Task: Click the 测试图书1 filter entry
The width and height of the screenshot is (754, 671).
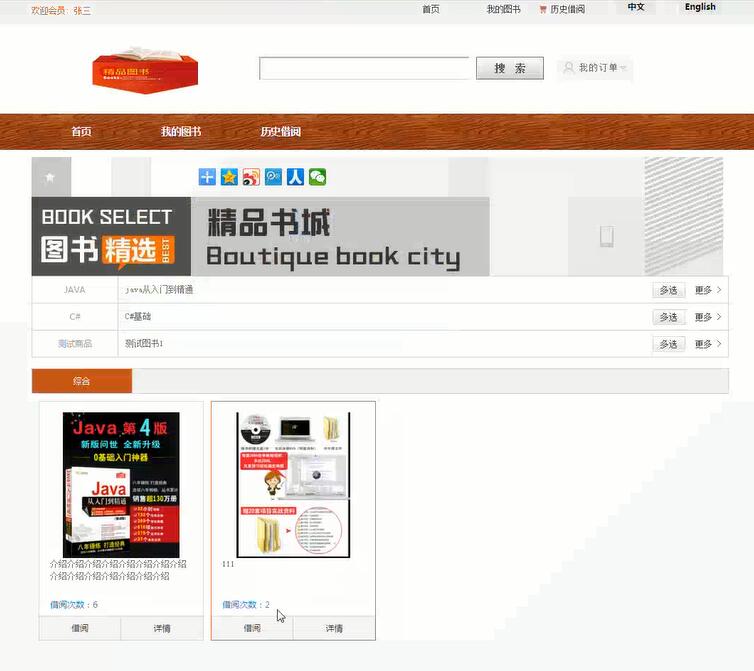Action: (144, 343)
